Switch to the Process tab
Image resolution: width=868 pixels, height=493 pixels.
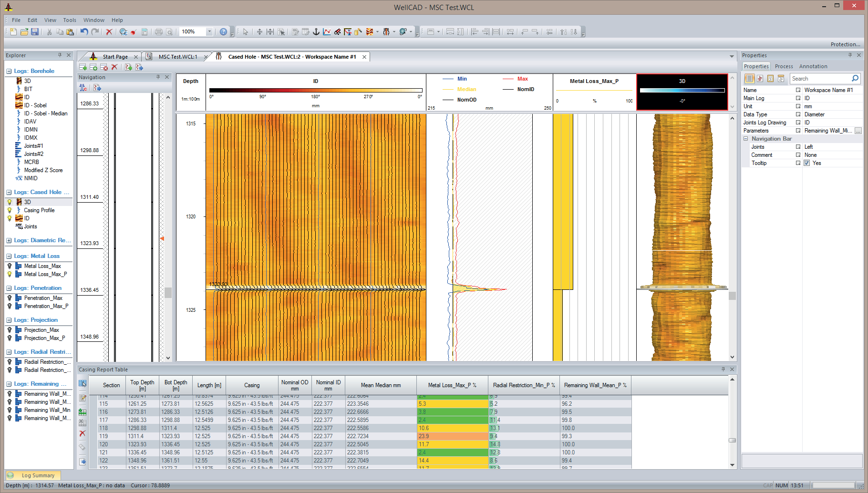784,66
